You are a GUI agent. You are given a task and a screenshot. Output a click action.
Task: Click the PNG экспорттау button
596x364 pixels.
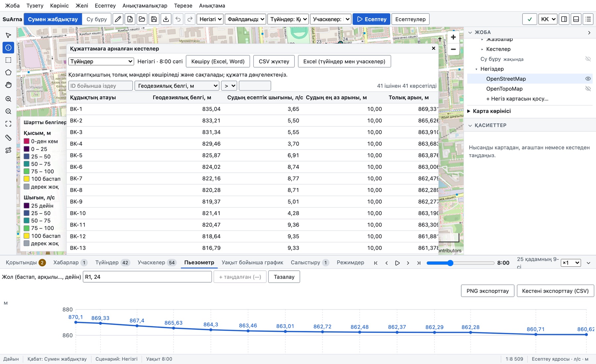tap(487, 291)
